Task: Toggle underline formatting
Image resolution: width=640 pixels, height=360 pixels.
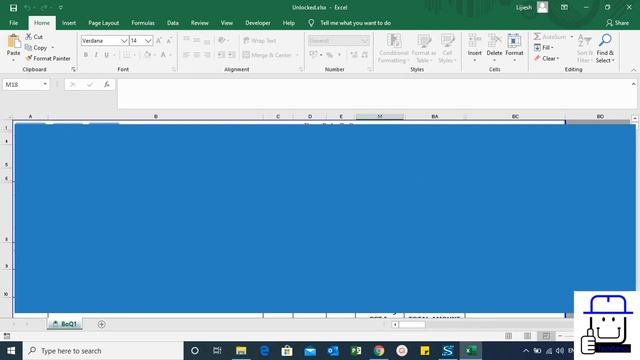Action: (x=107, y=55)
